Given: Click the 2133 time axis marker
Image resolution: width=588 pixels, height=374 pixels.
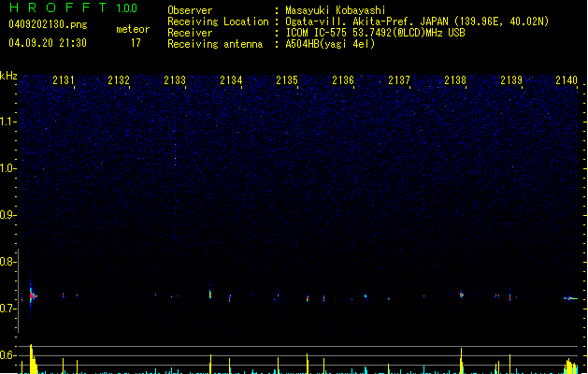Looking at the screenshot, I should 175,80.
